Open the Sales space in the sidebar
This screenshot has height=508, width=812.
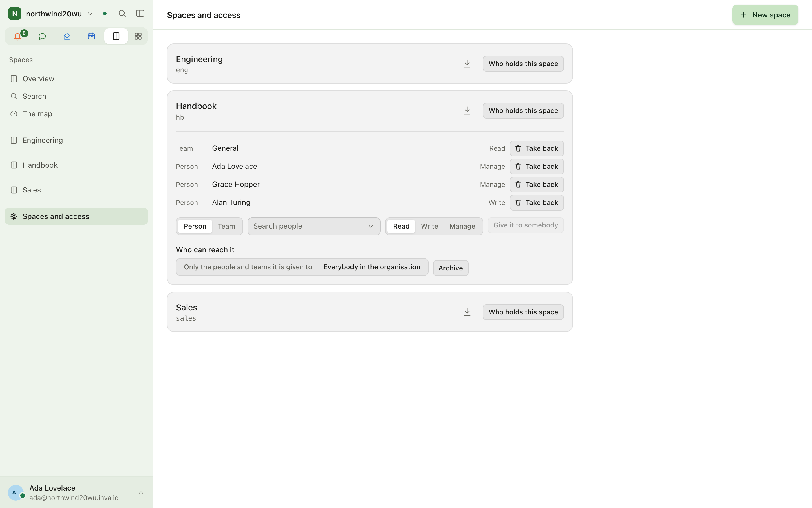(x=76, y=190)
